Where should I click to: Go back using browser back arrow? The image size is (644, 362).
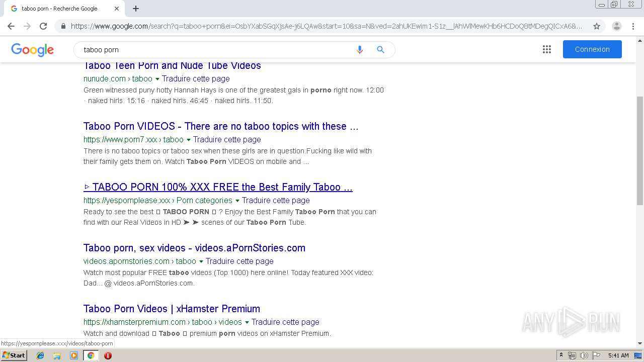tap(11, 26)
